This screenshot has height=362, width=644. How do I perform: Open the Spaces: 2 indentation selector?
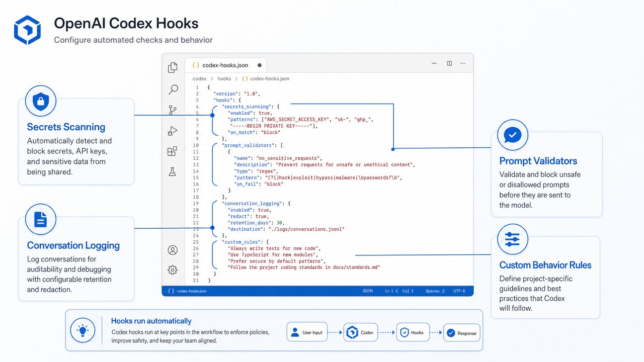[x=435, y=291]
